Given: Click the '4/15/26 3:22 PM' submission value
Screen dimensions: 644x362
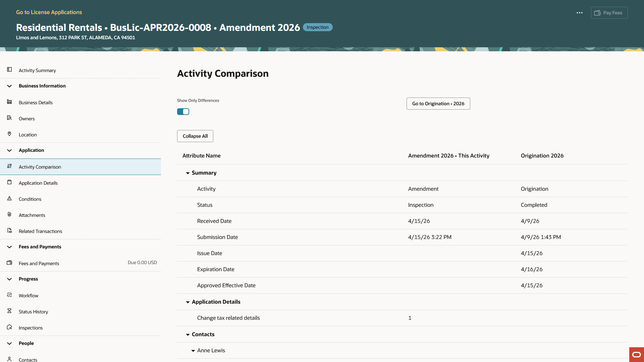Looking at the screenshot, I should pos(430,237).
